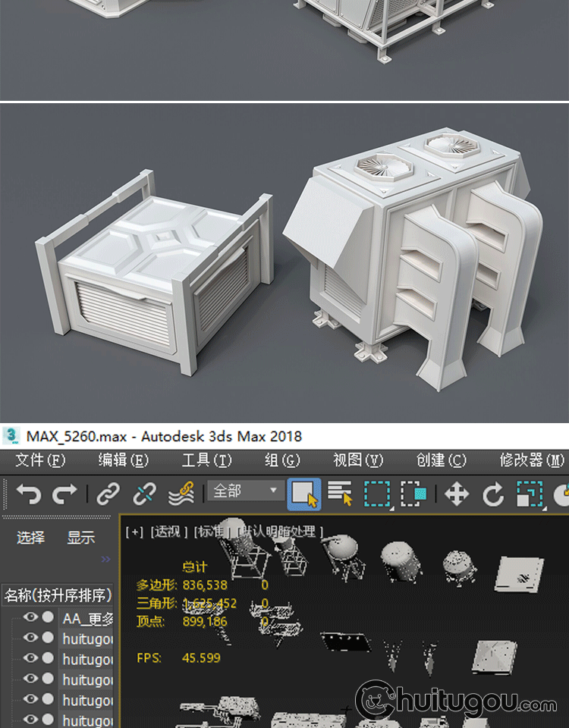Activate the Select and Link chain tool
The image size is (569, 728).
pyautogui.click(x=108, y=494)
